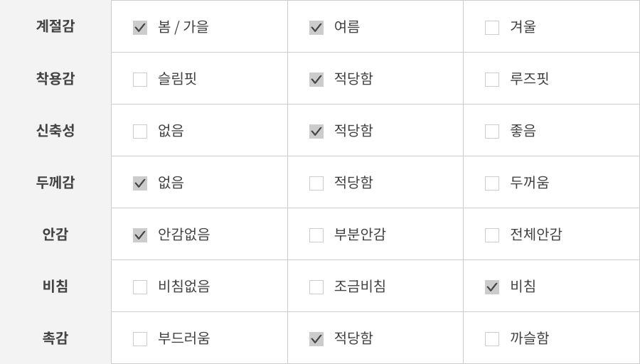Check 없음 in the 신축성 row
640x364 pixels.
pyautogui.click(x=140, y=132)
